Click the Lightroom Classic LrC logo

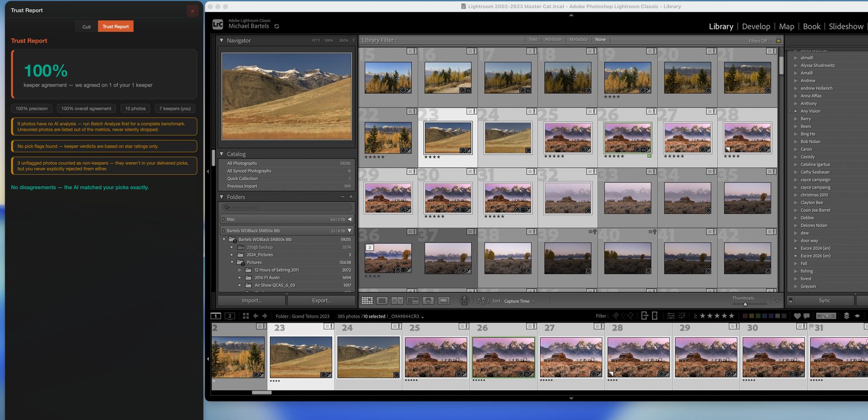click(x=218, y=24)
